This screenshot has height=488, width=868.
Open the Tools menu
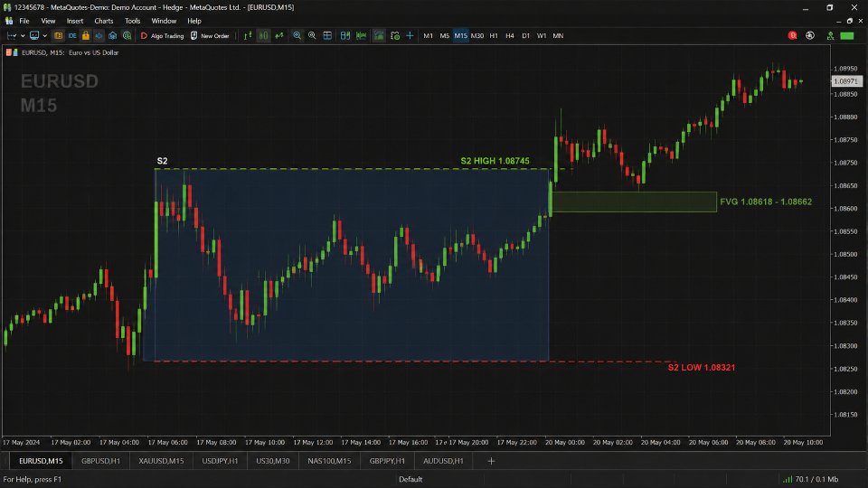pyautogui.click(x=132, y=21)
